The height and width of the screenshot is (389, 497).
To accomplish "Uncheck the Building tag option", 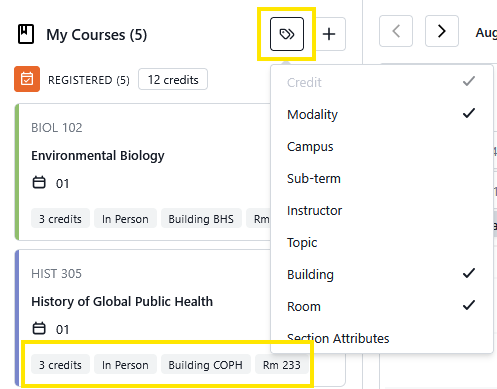I will [x=382, y=274].
